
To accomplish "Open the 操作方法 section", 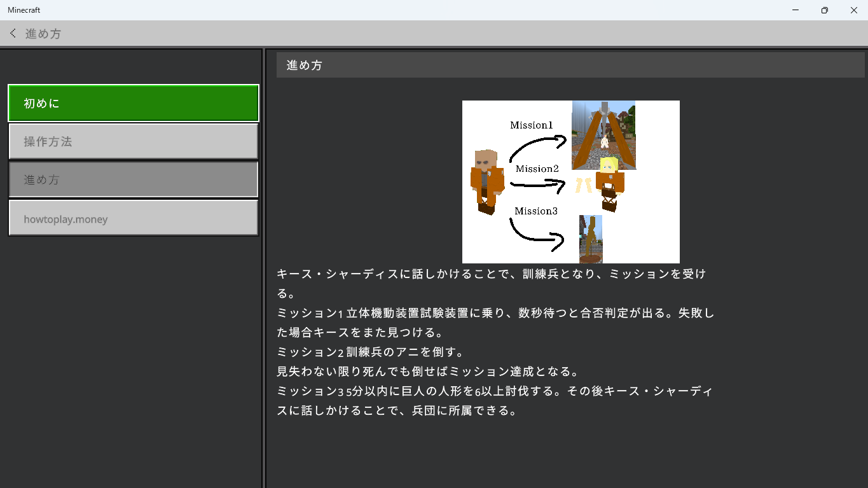I will [133, 141].
